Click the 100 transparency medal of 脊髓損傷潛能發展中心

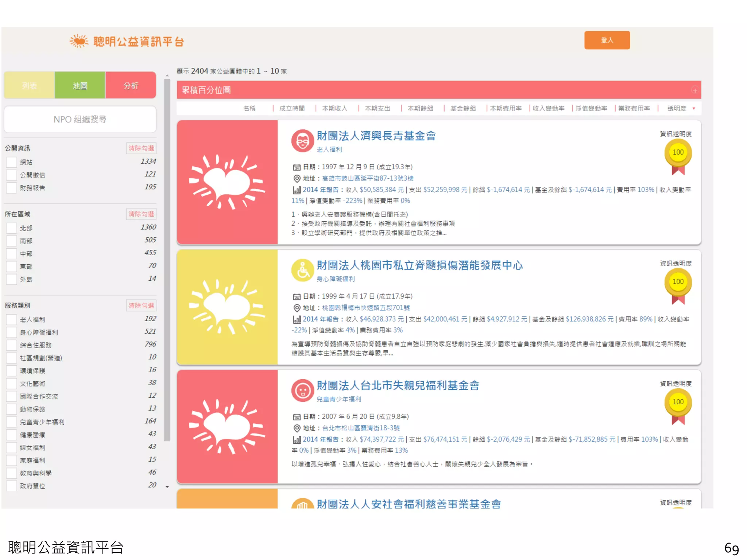click(x=678, y=286)
